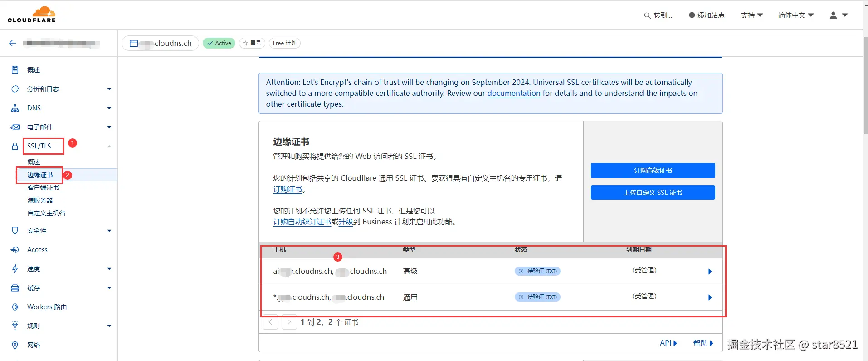This screenshot has height=361, width=868.
Task: Select 边缘证书 submenu item
Action: pyautogui.click(x=40, y=175)
